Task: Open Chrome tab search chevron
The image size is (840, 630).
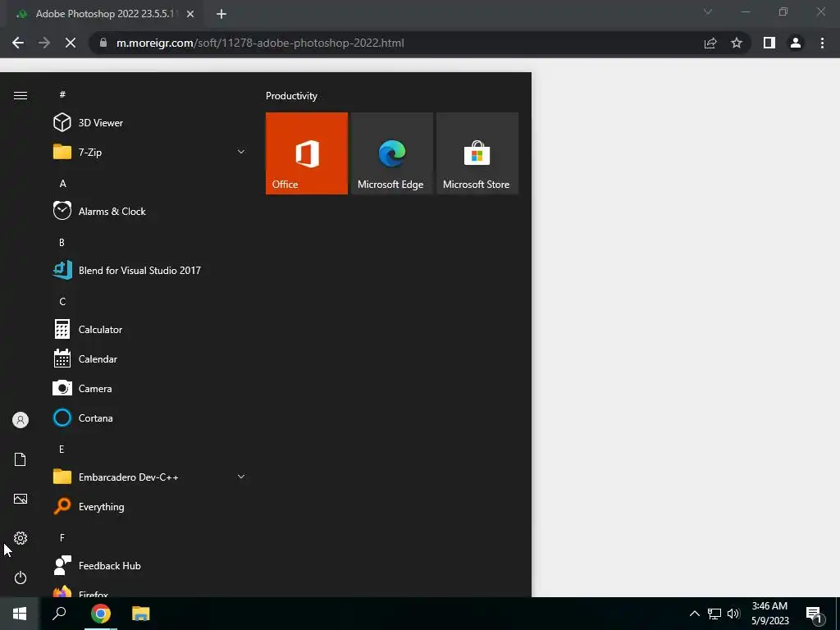Action: click(x=708, y=11)
